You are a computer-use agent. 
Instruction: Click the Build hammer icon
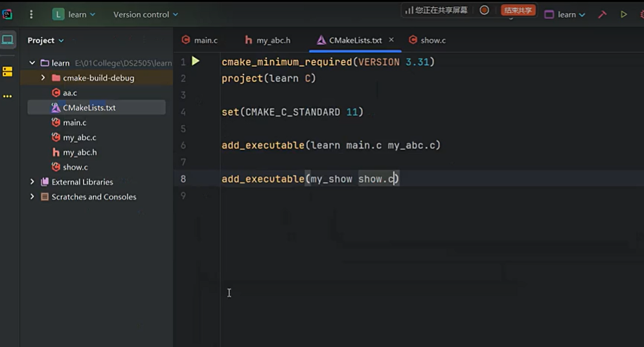click(602, 14)
